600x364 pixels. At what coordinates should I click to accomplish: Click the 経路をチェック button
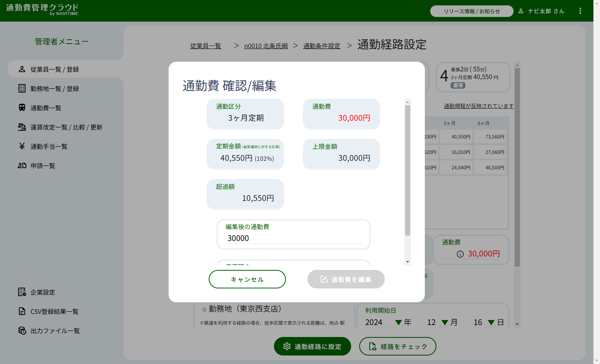[398, 346]
